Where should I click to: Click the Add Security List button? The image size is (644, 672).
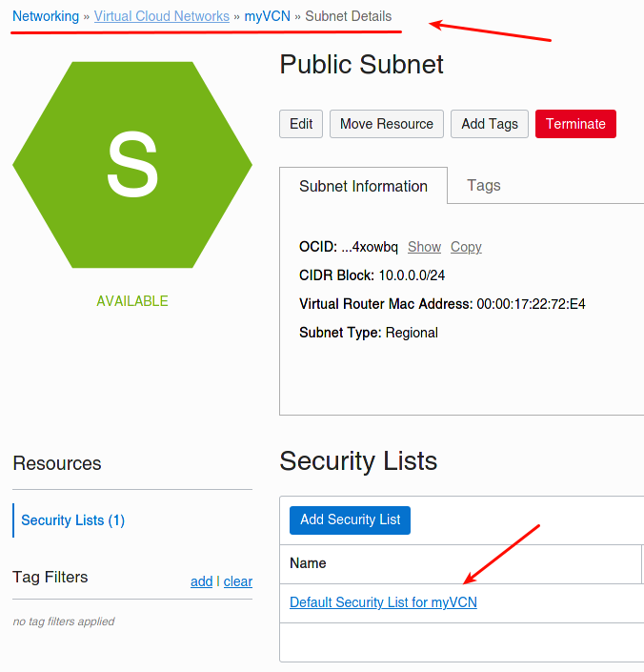click(350, 520)
